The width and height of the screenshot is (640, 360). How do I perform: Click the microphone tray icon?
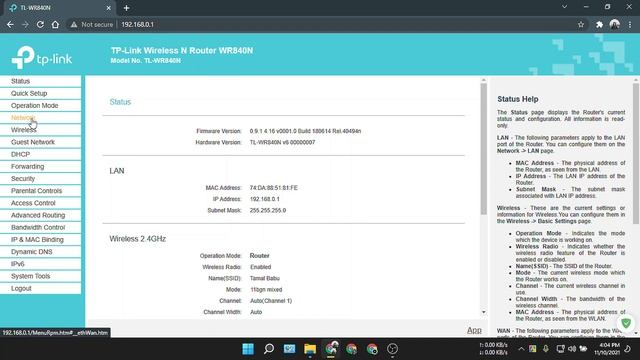click(x=546, y=349)
